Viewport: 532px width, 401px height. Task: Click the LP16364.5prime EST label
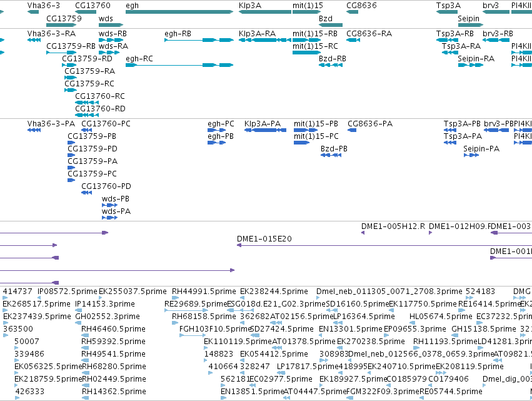pos(364,317)
